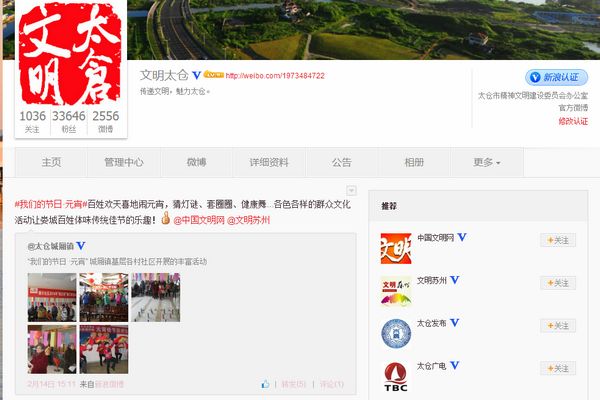View the 33646 粉丝 followers count
Viewport: 600px width, 400px height.
[x=69, y=121]
